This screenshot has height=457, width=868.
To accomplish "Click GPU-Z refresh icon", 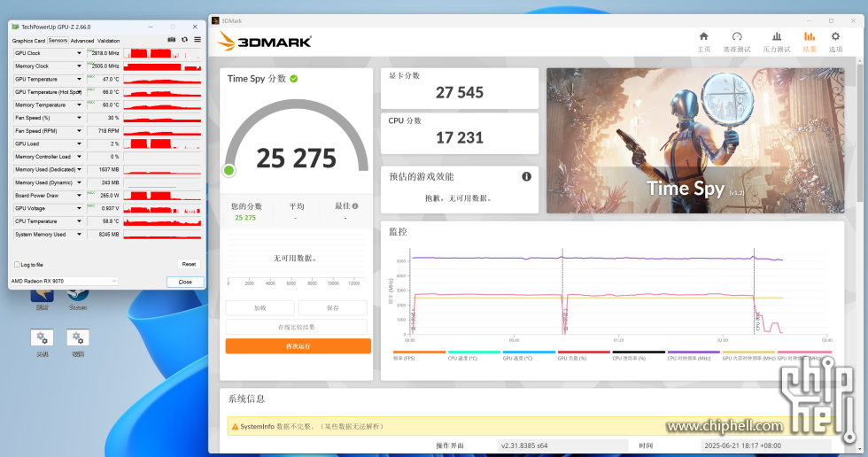I will tap(184, 40).
